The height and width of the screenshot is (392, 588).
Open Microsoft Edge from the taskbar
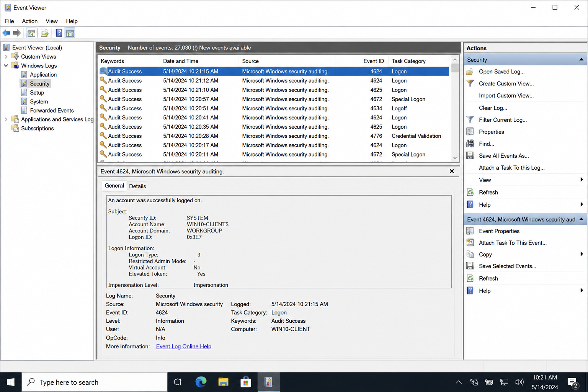tap(201, 382)
